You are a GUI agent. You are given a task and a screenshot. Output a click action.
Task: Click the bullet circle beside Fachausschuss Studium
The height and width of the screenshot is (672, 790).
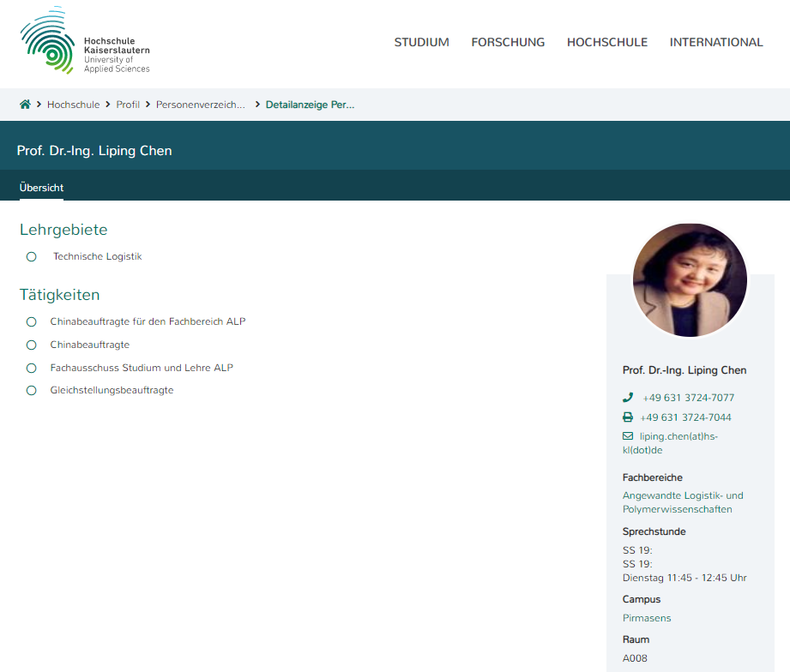click(x=32, y=368)
